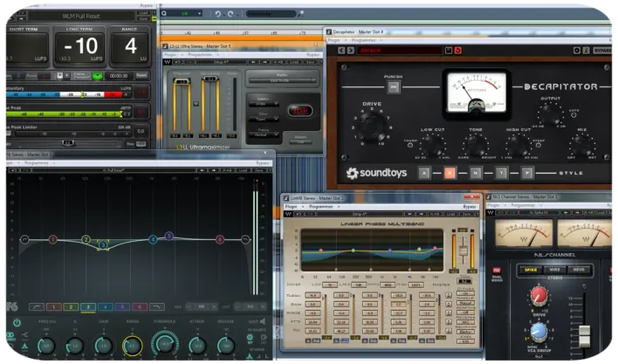Click the Decapitator BYPASS button
618x364 pixels.
click(x=602, y=51)
